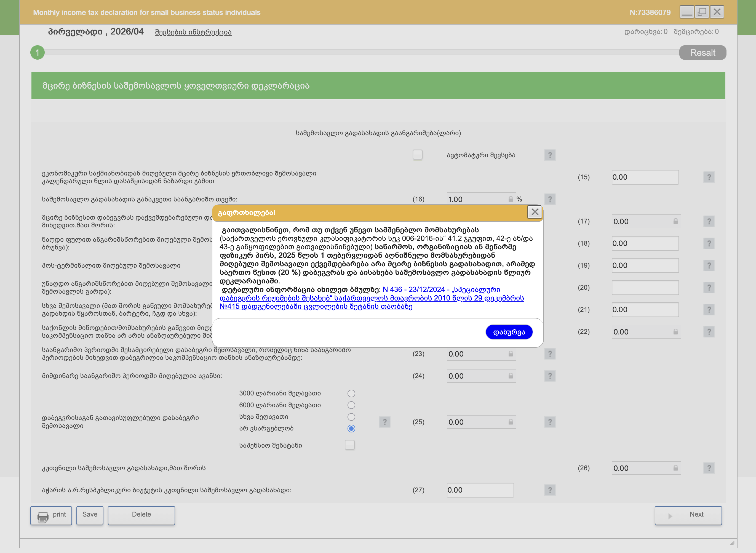Click the locked field (22)
The width and height of the screenshot is (756, 553).
click(x=646, y=332)
